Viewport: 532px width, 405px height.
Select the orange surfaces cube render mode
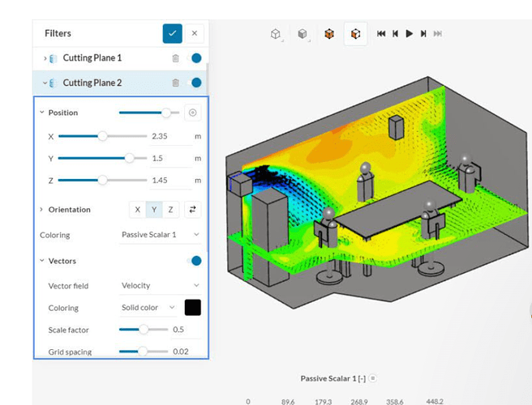click(329, 34)
